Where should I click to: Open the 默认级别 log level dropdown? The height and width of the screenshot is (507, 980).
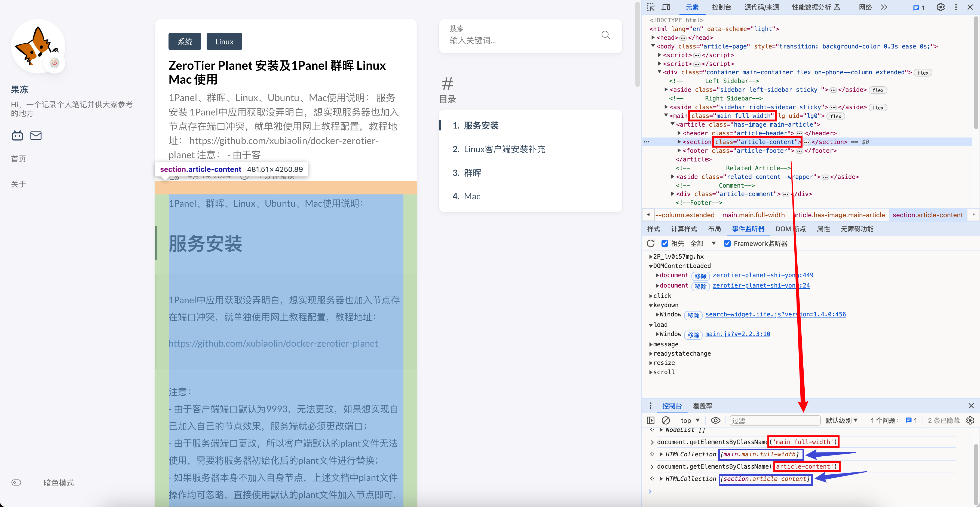(841, 420)
